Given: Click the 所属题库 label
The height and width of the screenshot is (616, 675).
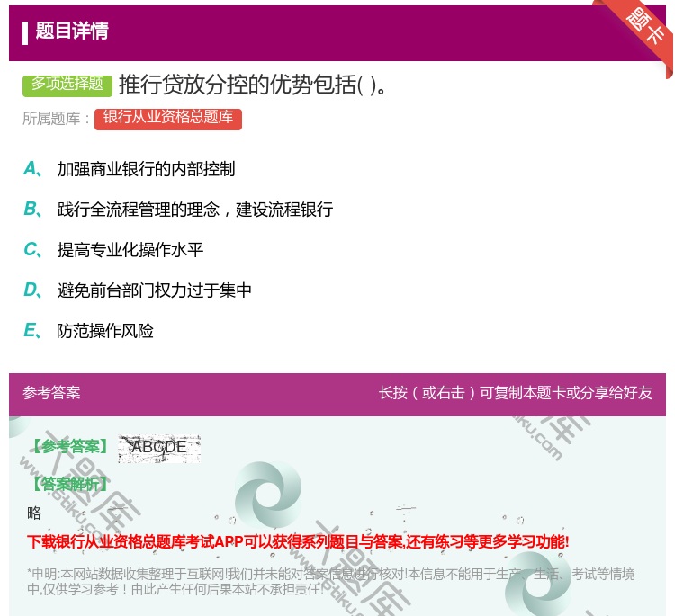Looking at the screenshot, I should pyautogui.click(x=56, y=119).
